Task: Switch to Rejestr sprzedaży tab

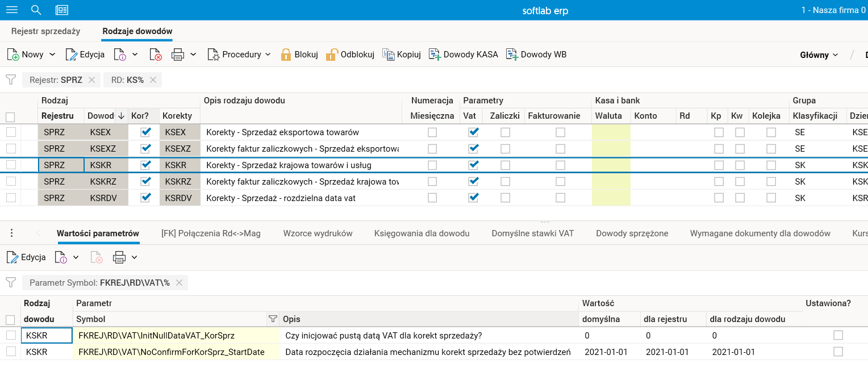Action: (x=45, y=31)
